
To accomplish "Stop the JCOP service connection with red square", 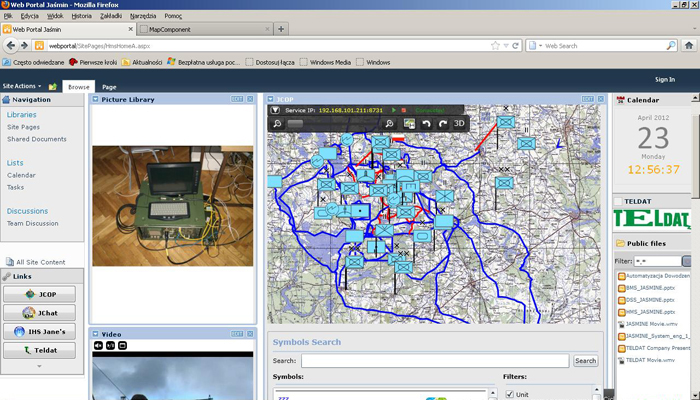I will [404, 110].
